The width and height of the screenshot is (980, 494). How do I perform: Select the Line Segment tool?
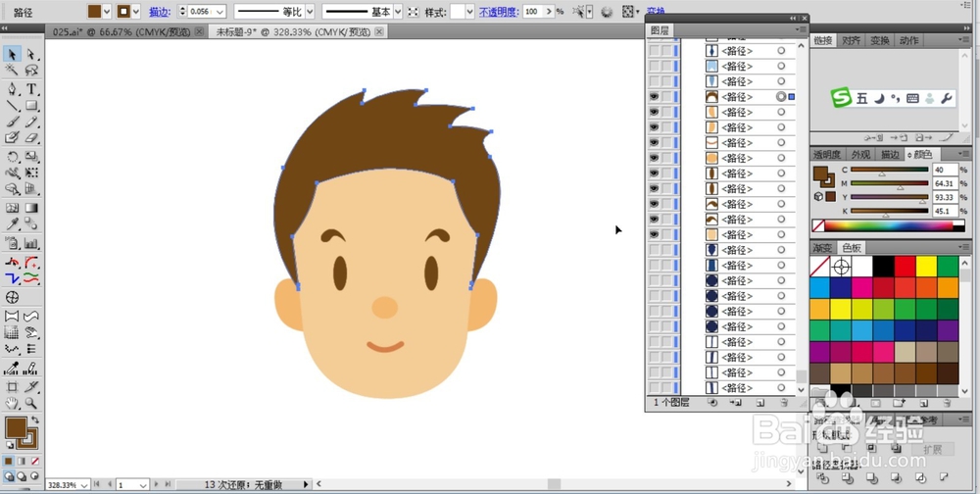[x=12, y=105]
